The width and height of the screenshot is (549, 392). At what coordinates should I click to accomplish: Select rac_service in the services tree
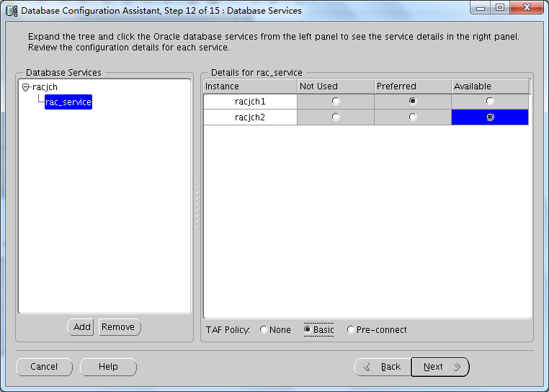coord(68,102)
